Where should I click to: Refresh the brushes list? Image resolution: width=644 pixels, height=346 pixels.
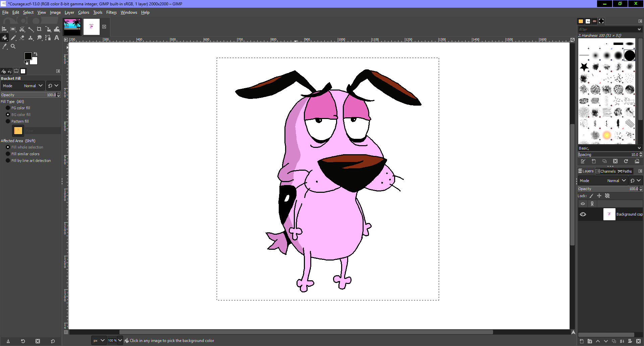626,161
